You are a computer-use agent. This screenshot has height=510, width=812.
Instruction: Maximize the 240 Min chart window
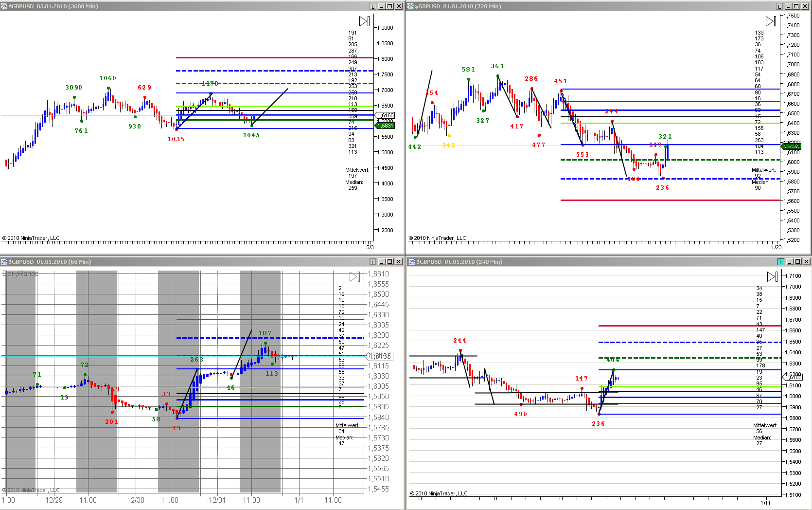798,262
